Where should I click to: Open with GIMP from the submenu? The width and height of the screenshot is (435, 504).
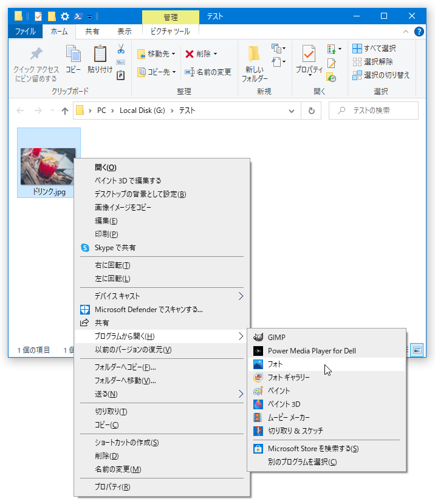(x=326, y=338)
